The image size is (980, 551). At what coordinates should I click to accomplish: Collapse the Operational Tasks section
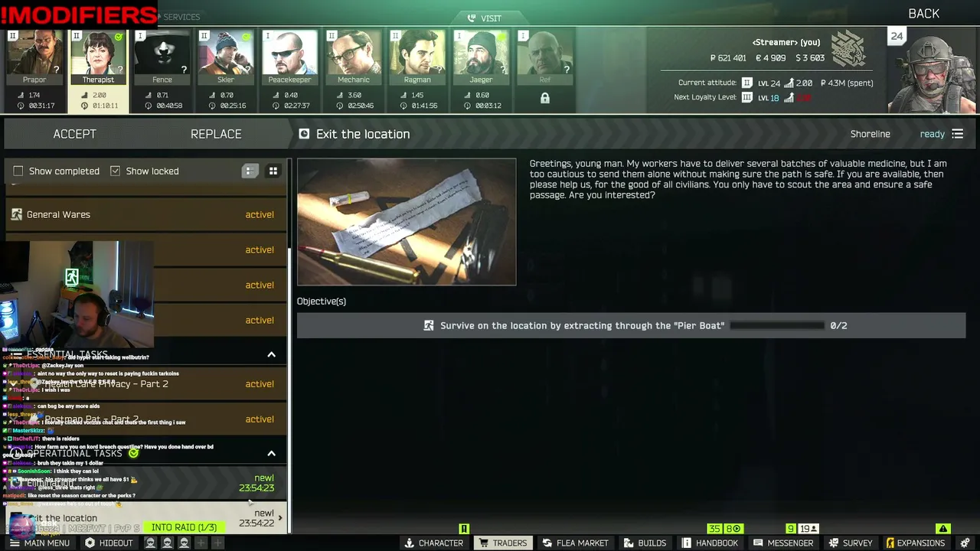click(x=271, y=453)
